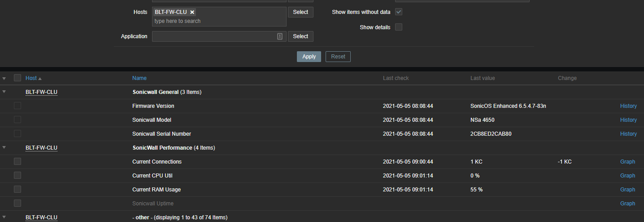The width and height of the screenshot is (644, 222).
Task: Click the 0 % CPU util value
Action: (x=475, y=176)
